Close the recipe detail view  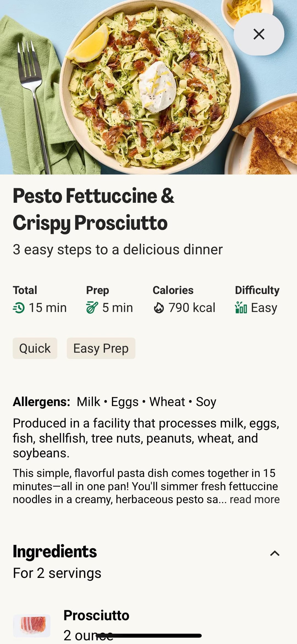(x=258, y=34)
